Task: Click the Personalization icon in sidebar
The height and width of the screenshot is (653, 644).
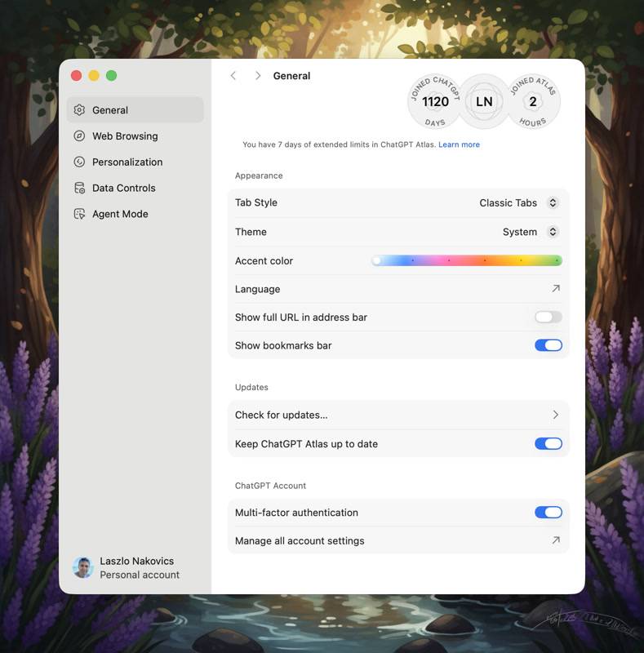Action: (x=79, y=162)
